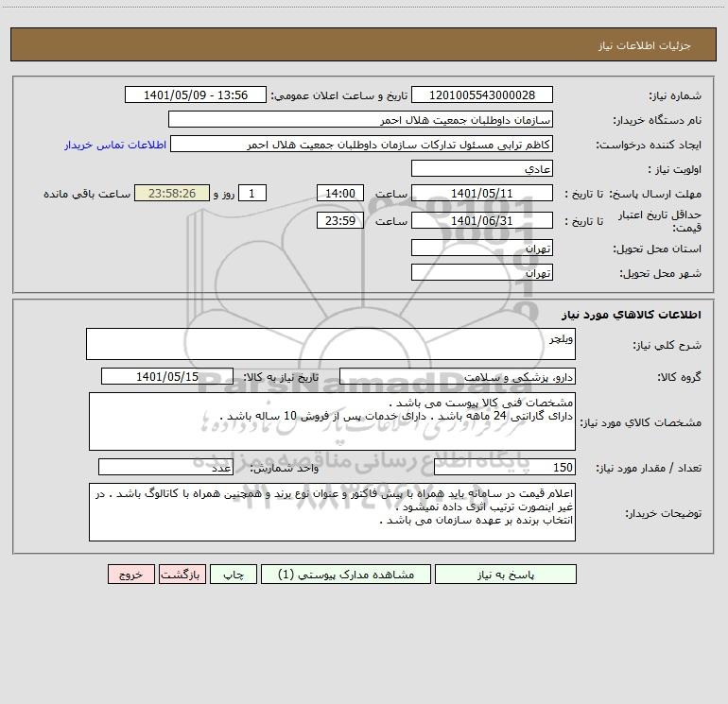Click the general description field ویلچر
This screenshot has height=704, width=728.
tap(331, 344)
